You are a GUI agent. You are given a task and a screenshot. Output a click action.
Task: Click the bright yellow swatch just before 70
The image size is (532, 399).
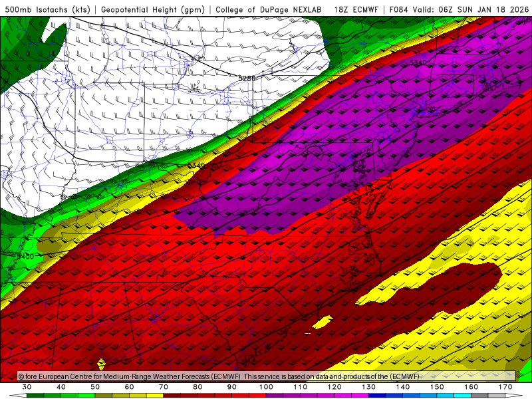[x=155, y=396]
